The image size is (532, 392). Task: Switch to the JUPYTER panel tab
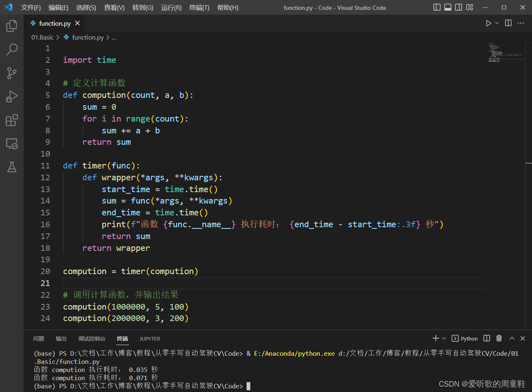point(150,339)
